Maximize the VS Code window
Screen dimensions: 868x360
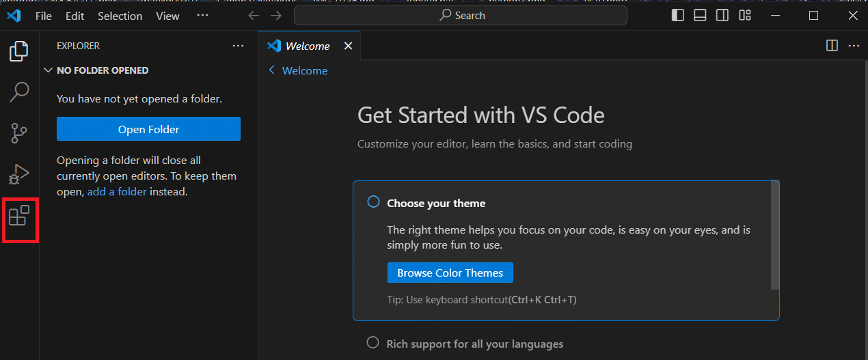[x=813, y=15]
